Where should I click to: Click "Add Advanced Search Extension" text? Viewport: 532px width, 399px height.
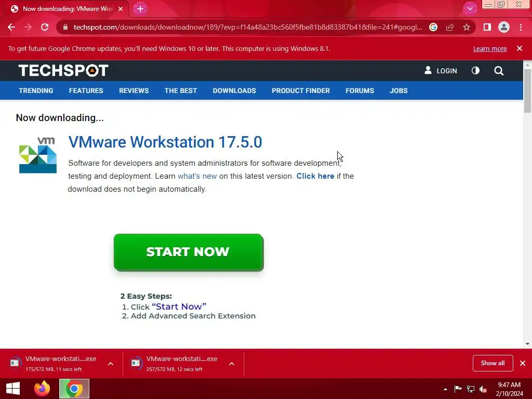pos(193,316)
